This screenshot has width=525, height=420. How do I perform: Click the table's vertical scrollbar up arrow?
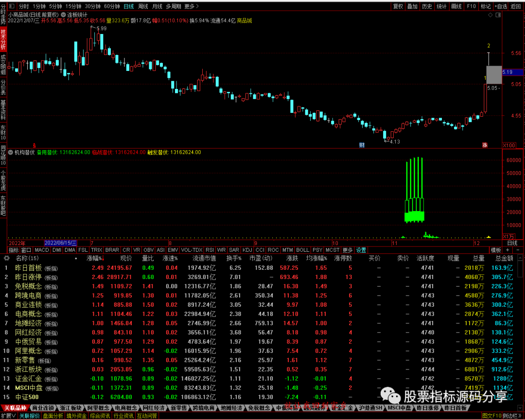coord(520,258)
